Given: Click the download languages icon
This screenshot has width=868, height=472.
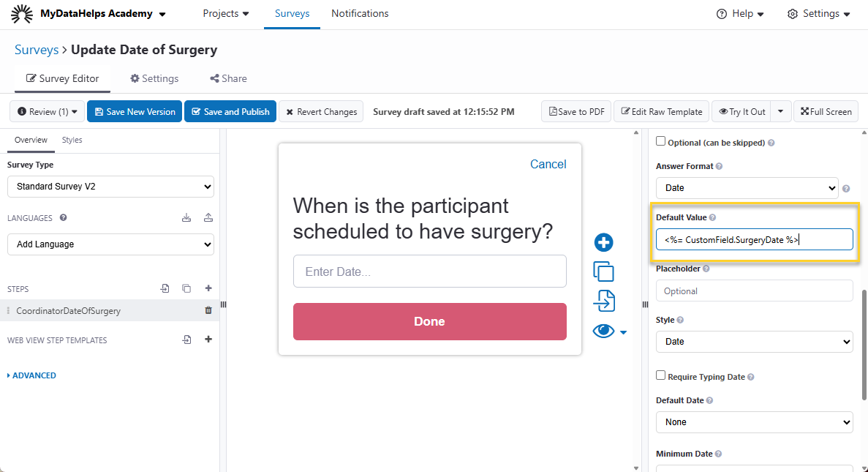Looking at the screenshot, I should click(x=186, y=218).
